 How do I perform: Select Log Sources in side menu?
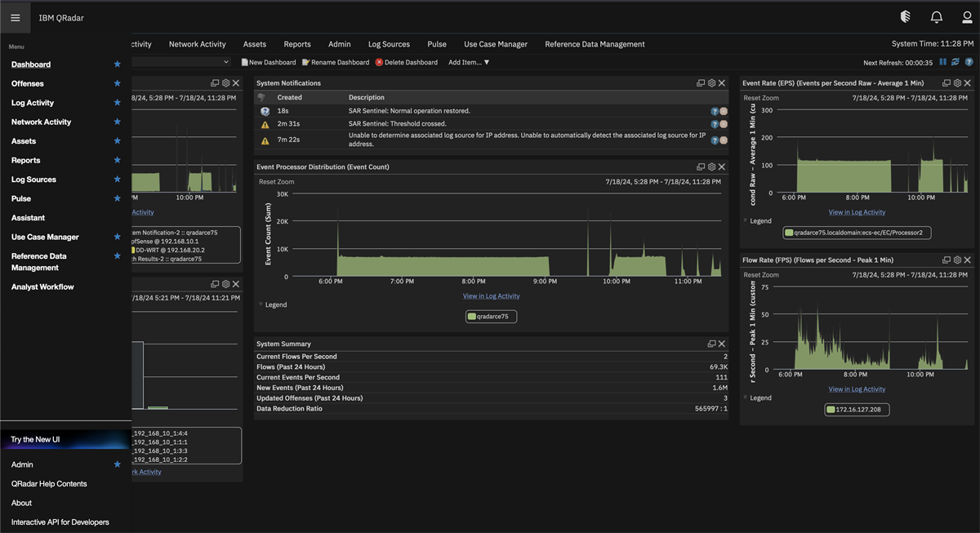pos(33,180)
